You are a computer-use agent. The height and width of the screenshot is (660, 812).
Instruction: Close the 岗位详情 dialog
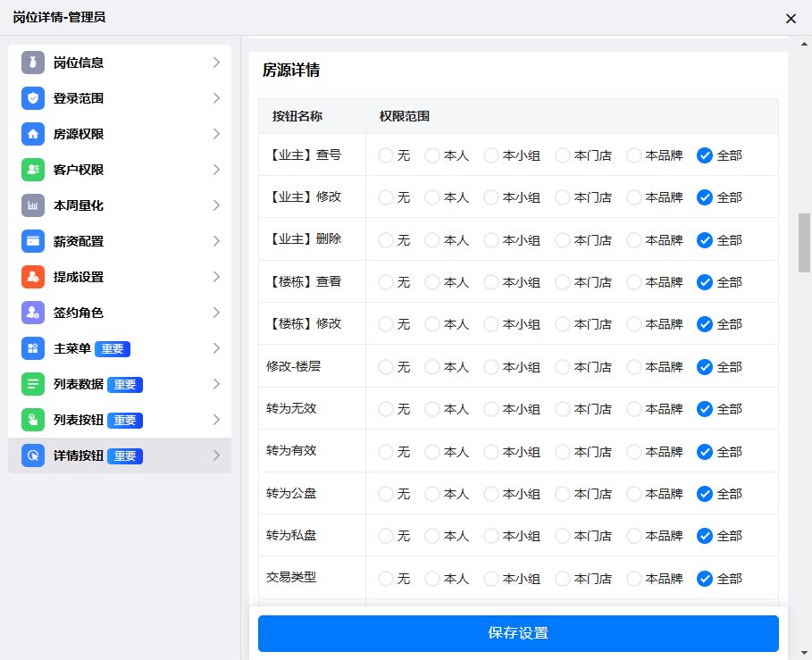click(x=791, y=18)
